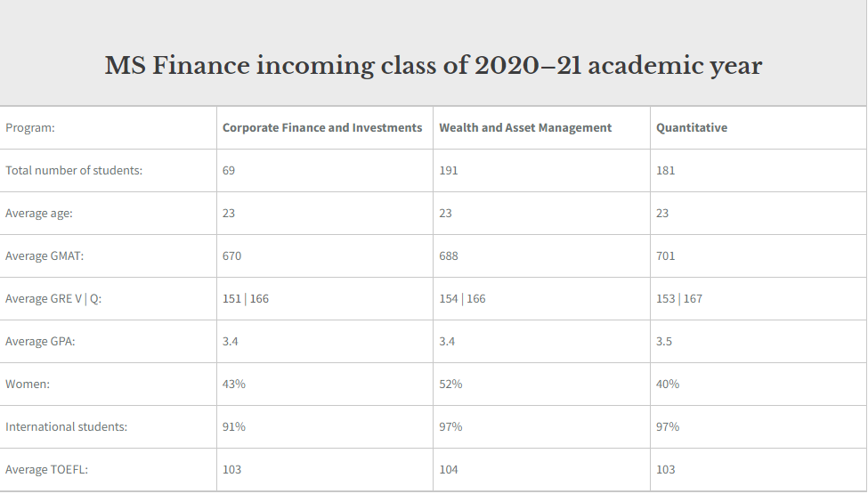Click the 701 GMAT score cell
The image size is (868, 494).
click(666, 256)
